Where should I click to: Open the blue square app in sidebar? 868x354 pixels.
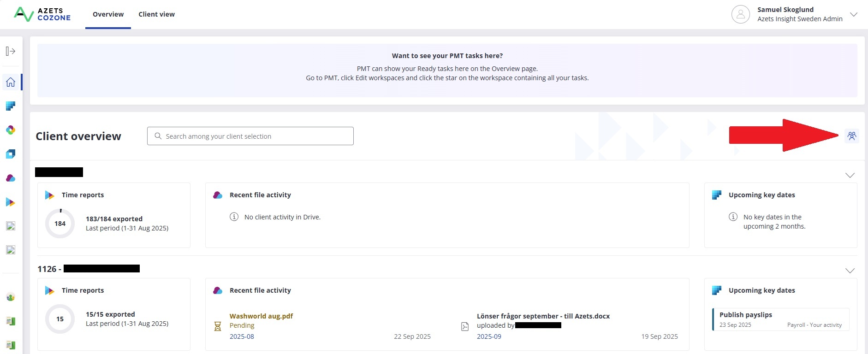pyautogui.click(x=11, y=154)
